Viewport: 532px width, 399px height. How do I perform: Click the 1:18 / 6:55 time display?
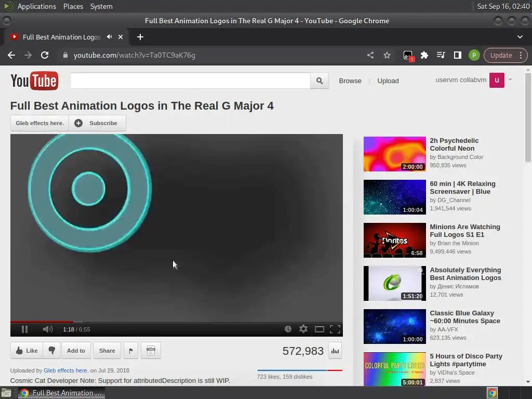[76, 329]
